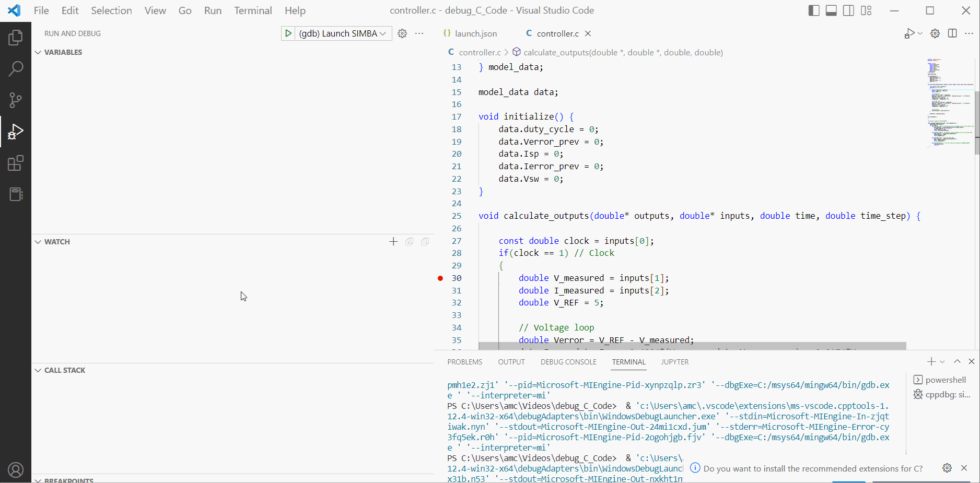Start debugging with green play button
Viewport: 980px width, 483px height.
pos(288,33)
